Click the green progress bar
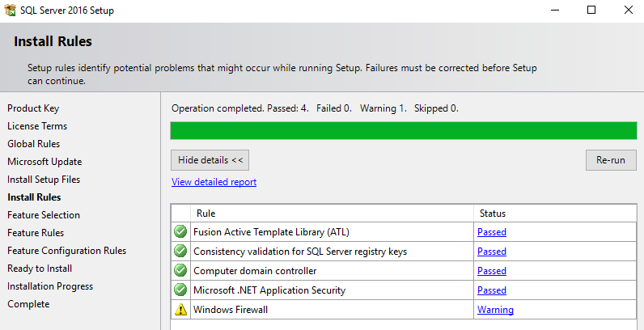Image resolution: width=644 pixels, height=330 pixels. [x=403, y=130]
